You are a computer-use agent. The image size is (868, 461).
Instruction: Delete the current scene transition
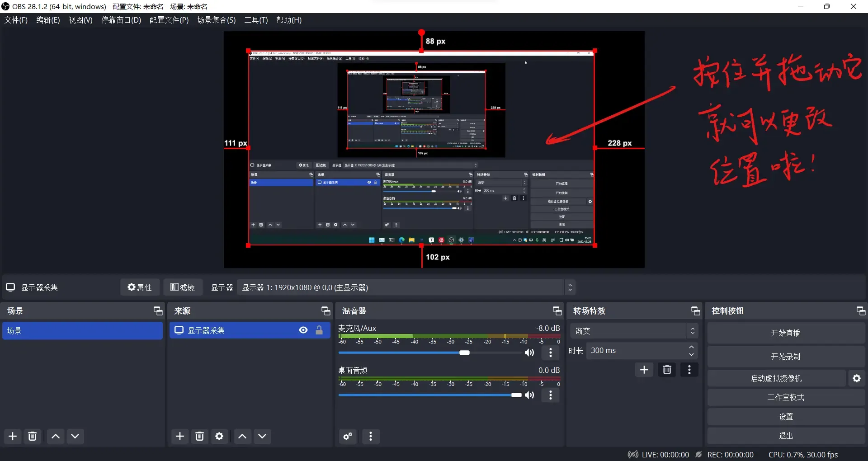coord(667,370)
